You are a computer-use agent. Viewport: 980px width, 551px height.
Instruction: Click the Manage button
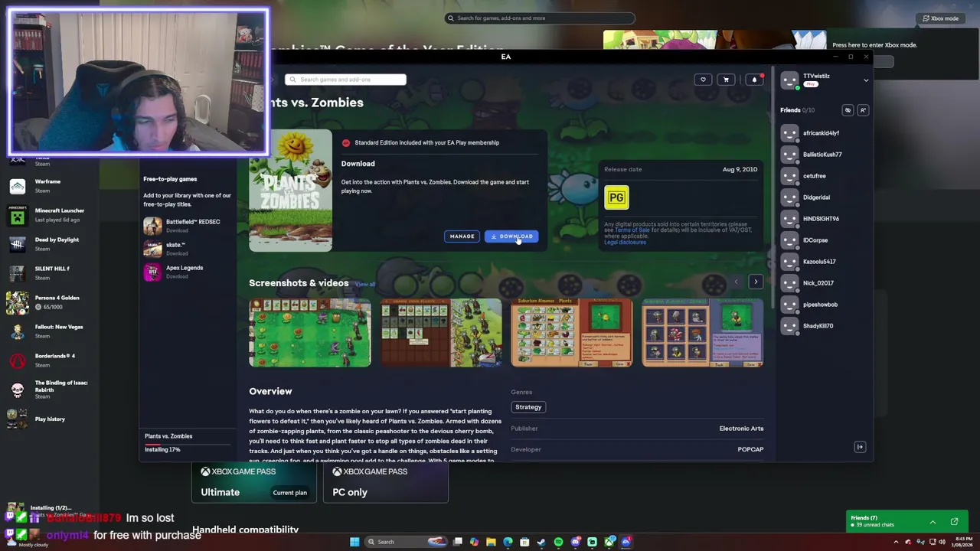click(462, 236)
